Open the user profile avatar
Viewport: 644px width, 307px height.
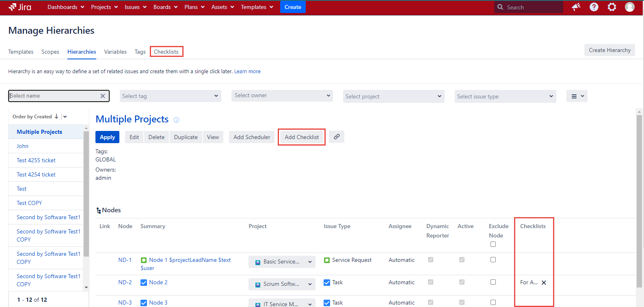[x=629, y=7]
